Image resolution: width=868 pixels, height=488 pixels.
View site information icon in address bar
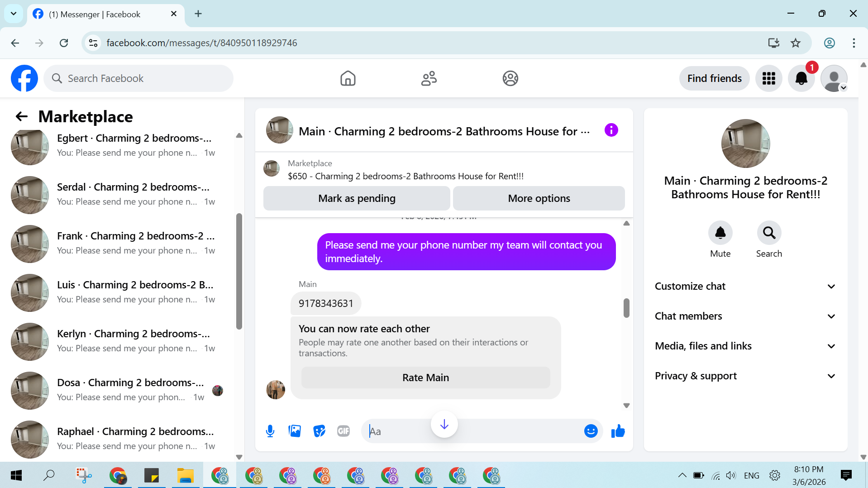pyautogui.click(x=93, y=43)
